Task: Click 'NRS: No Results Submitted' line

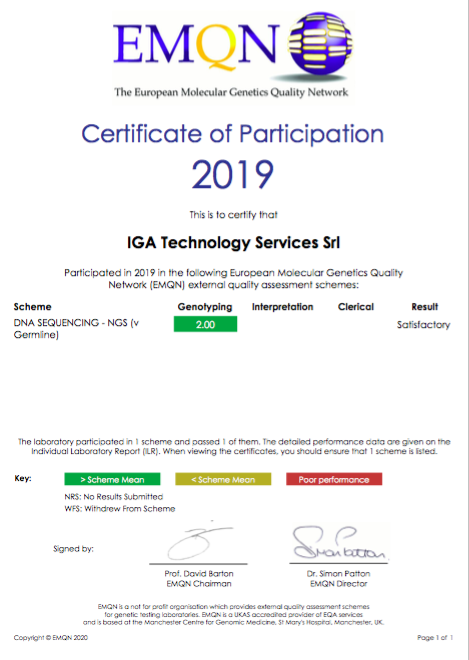Action: coord(114,497)
